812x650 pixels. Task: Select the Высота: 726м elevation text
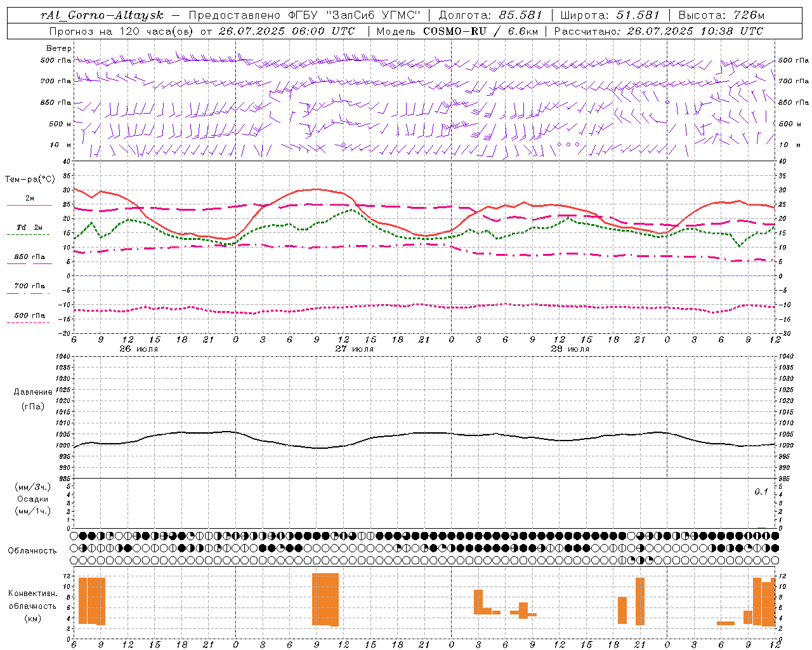(721, 15)
